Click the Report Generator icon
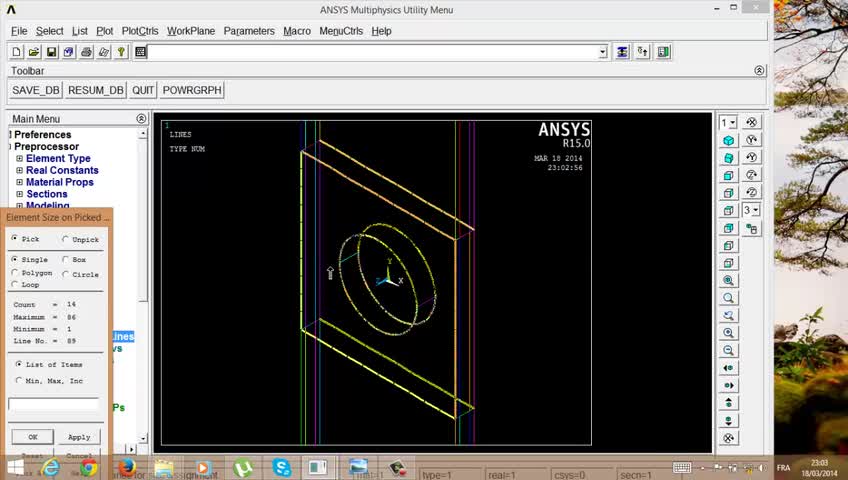The height and width of the screenshot is (480, 848). pyautogui.click(x=104, y=52)
